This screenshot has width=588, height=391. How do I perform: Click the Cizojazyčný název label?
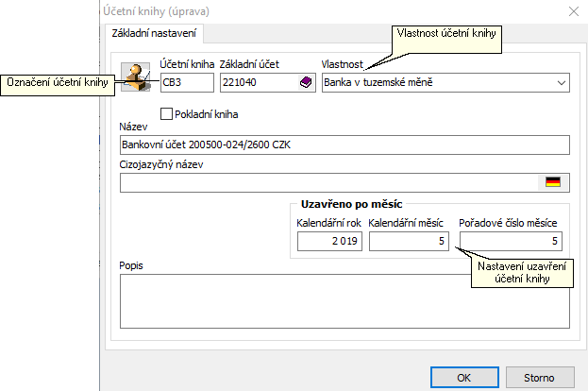click(x=161, y=164)
